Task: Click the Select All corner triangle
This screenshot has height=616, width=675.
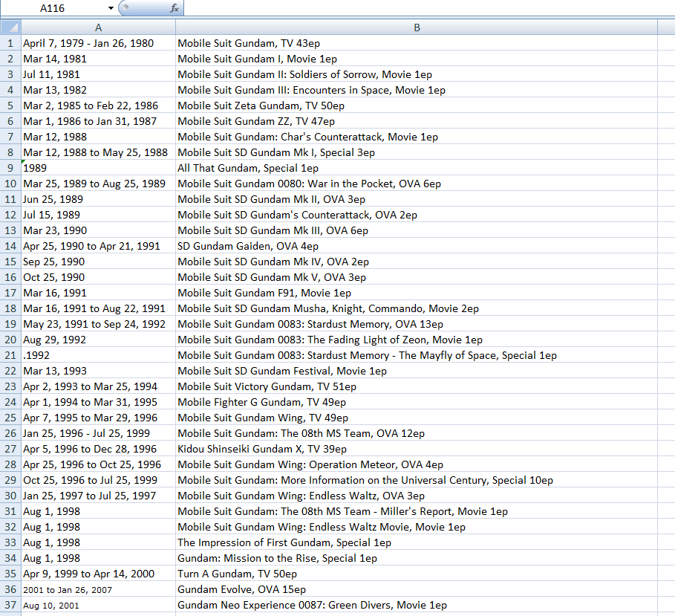Action: click(x=10, y=27)
